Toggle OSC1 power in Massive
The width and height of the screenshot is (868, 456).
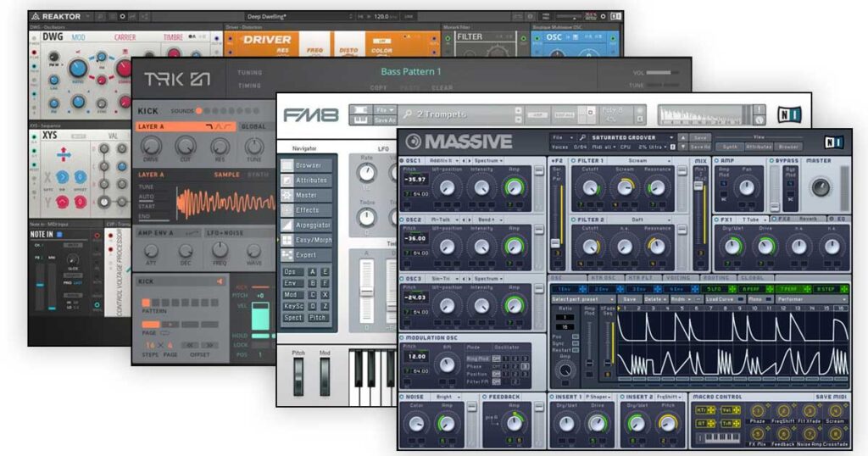click(402, 160)
